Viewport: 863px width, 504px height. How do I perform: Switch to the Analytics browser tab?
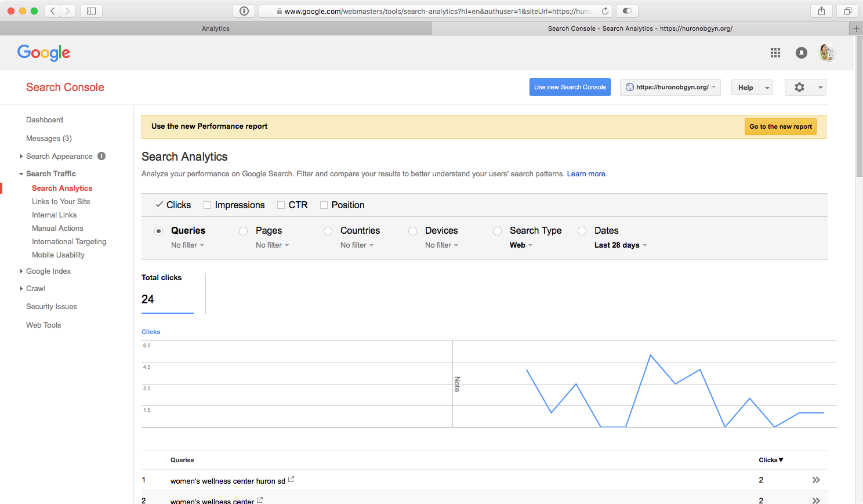(215, 28)
